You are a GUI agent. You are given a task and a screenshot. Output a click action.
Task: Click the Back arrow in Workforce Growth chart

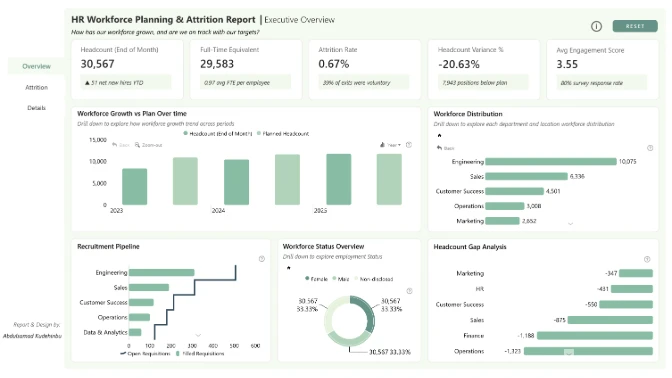point(121,145)
